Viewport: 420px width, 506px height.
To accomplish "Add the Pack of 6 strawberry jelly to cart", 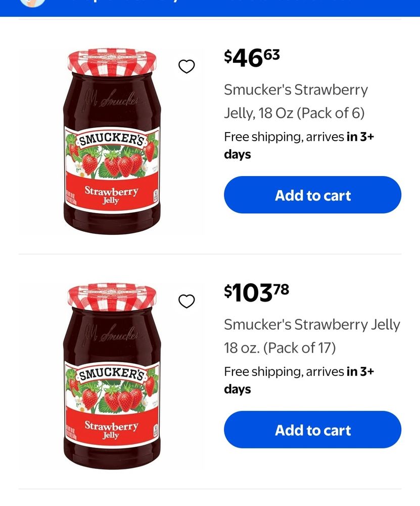I will tap(312, 195).
